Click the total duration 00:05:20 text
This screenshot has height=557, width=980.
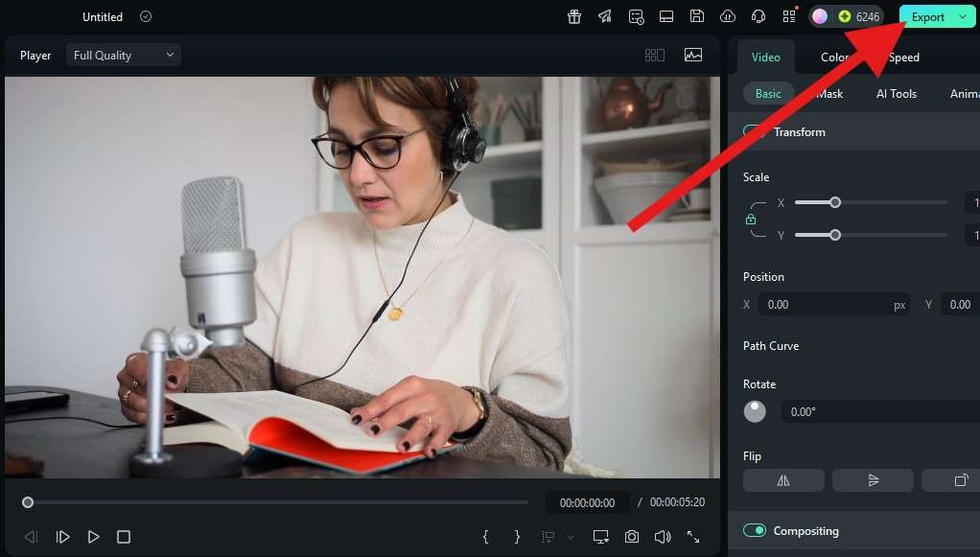(x=677, y=502)
